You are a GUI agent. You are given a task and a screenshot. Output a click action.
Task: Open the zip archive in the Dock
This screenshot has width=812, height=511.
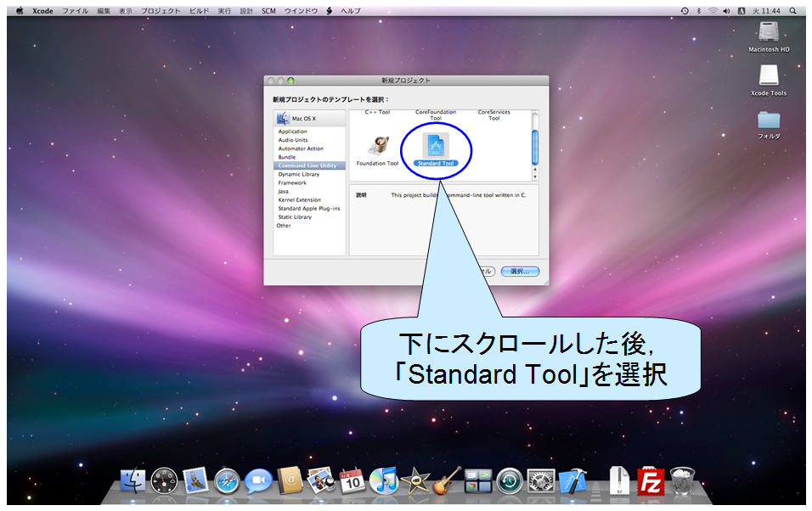point(619,481)
